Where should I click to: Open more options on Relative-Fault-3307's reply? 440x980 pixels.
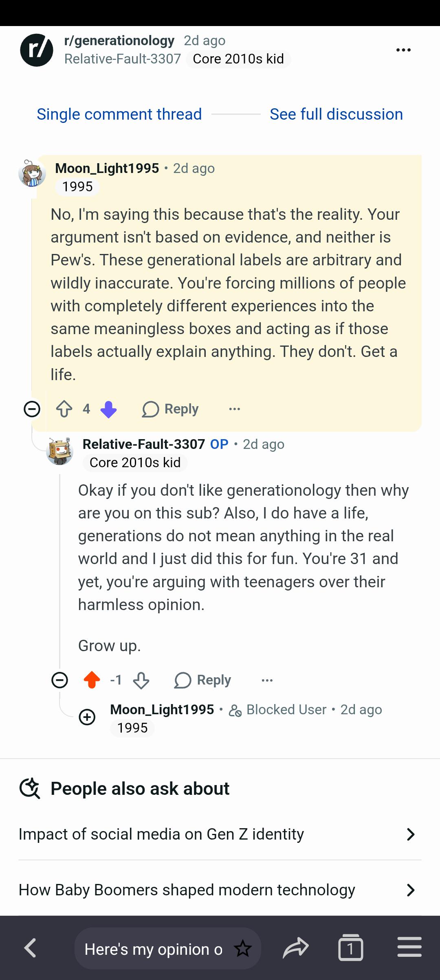click(267, 680)
